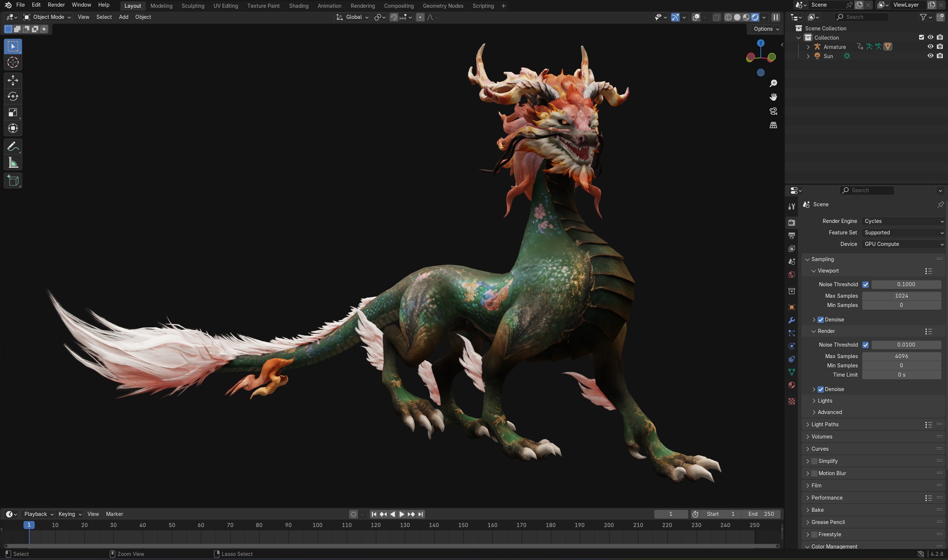Click the Render Max Samples field

[901, 356]
